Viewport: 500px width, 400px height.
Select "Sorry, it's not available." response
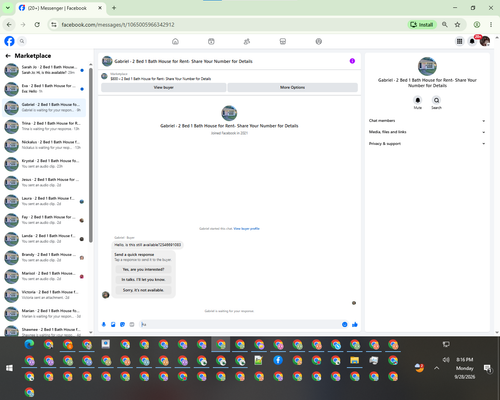coord(143,290)
